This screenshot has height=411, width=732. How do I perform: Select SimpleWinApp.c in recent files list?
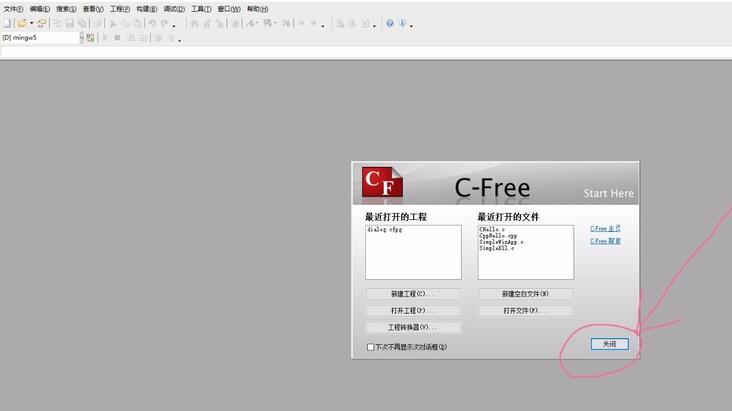pyautogui.click(x=501, y=242)
